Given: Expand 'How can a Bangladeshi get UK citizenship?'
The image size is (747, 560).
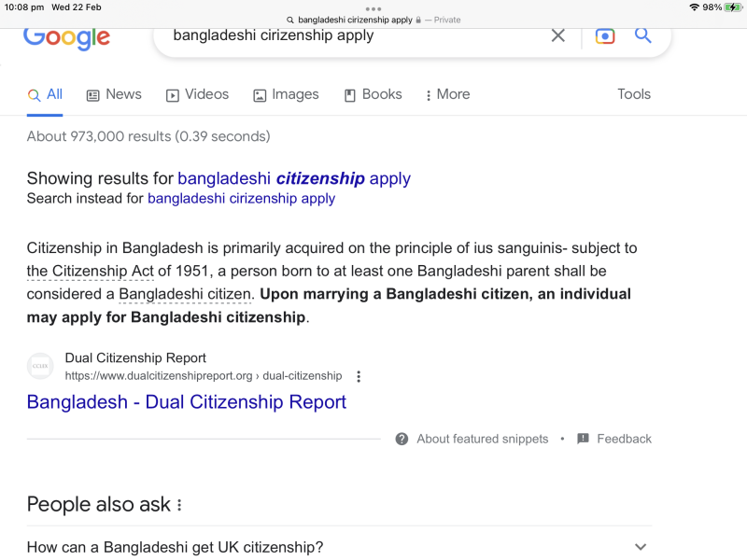Looking at the screenshot, I should pos(640,547).
